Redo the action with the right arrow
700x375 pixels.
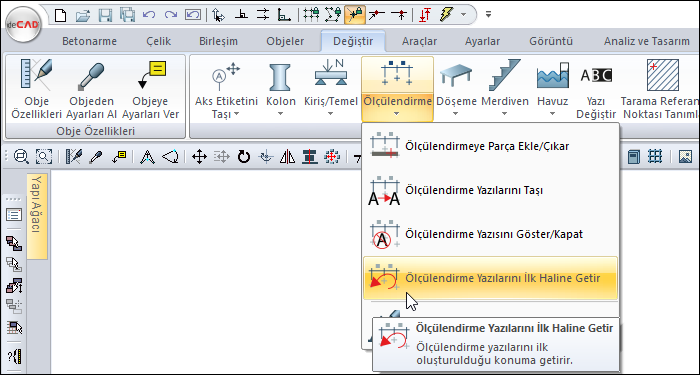pos(171,15)
